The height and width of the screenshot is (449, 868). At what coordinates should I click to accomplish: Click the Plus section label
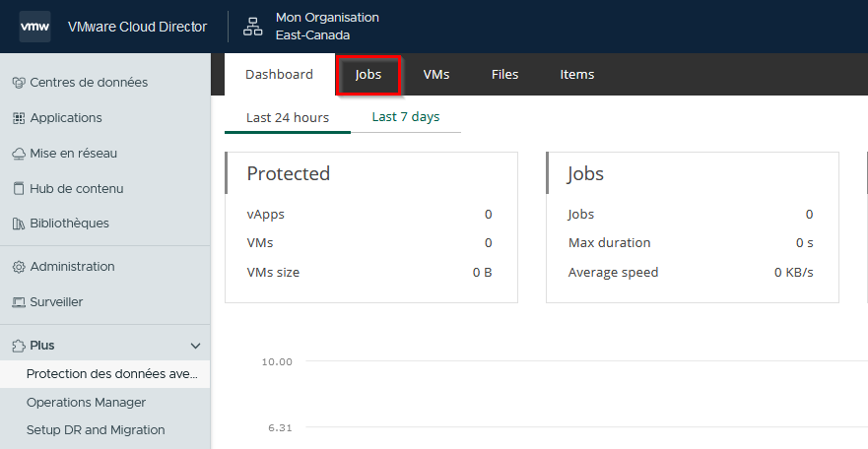click(x=42, y=346)
